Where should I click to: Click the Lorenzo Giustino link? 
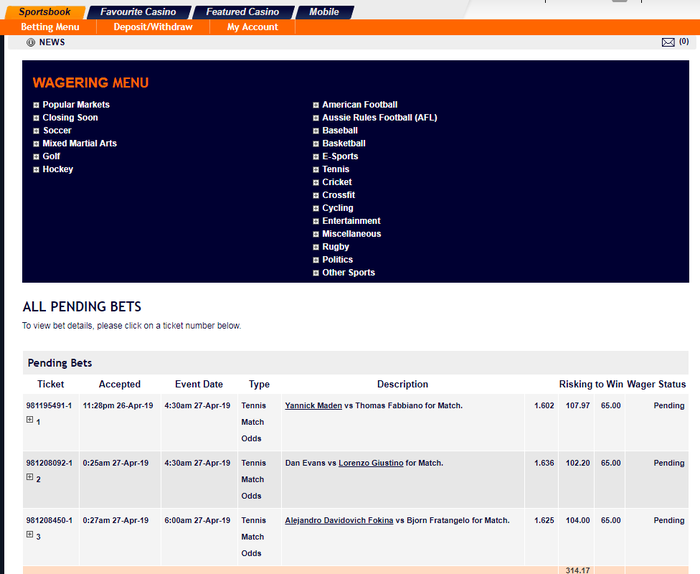(x=371, y=463)
